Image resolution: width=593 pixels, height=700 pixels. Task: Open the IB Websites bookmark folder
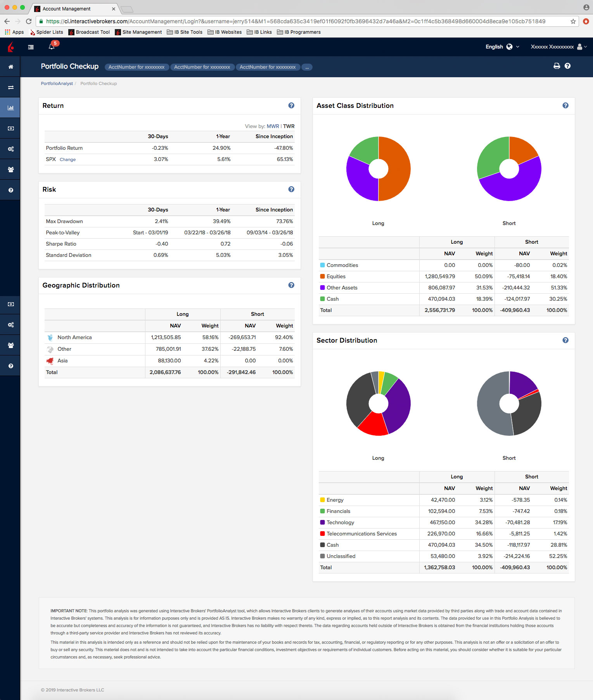pyautogui.click(x=225, y=32)
